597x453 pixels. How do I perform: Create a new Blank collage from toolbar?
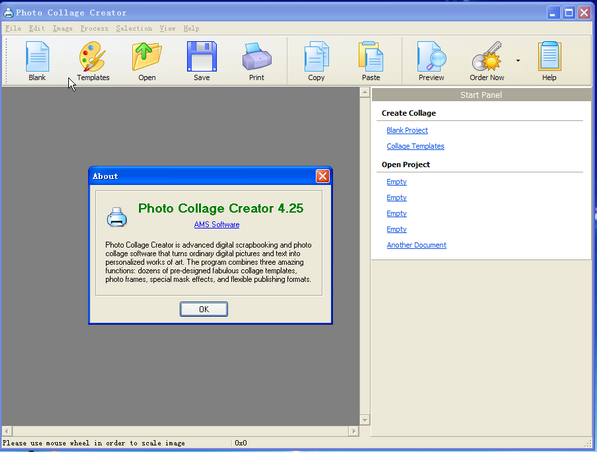37,61
